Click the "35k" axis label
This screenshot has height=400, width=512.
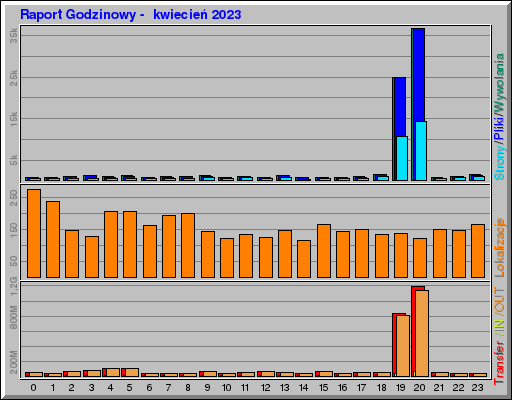tap(13, 35)
